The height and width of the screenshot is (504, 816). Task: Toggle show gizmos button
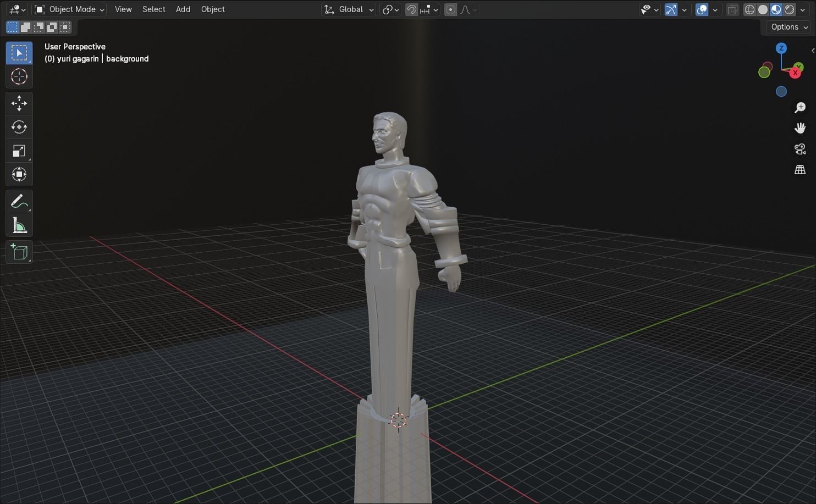click(671, 9)
